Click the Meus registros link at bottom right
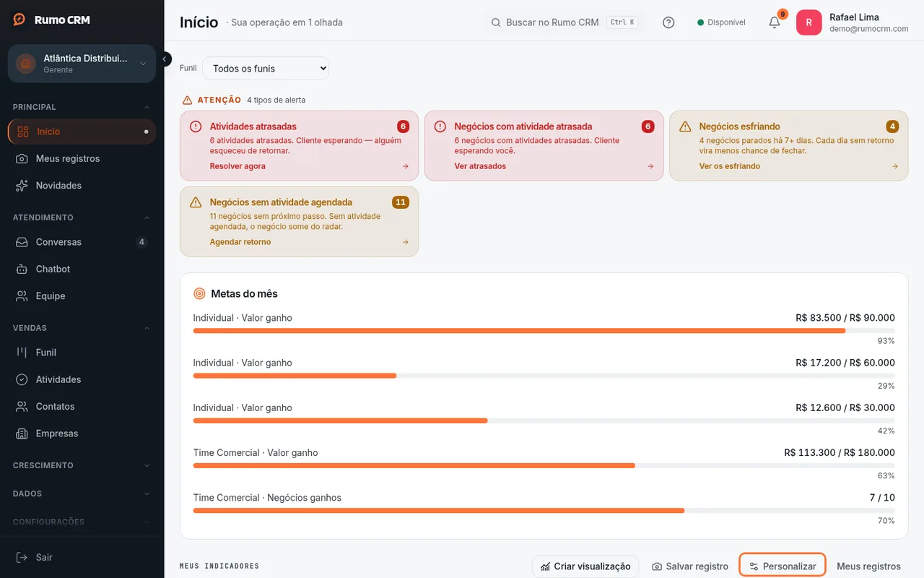Screen dimensions: 924x578 [x=868, y=566]
